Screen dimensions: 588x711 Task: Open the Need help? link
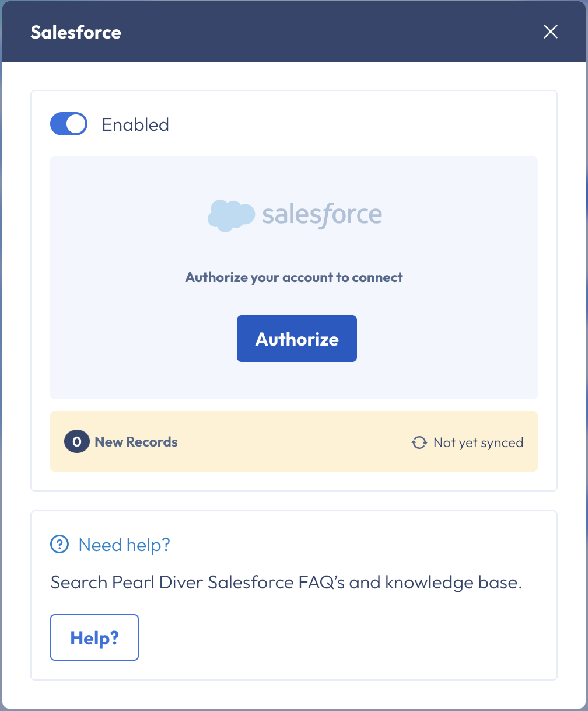click(124, 545)
